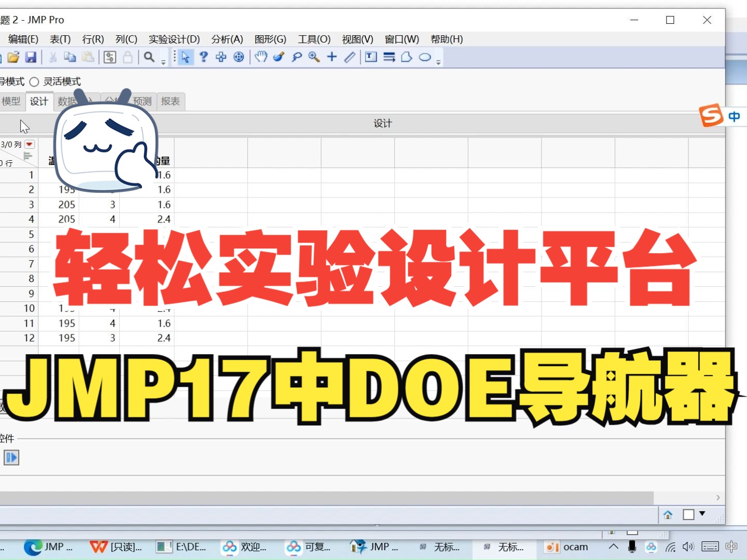This screenshot has width=747, height=560.
Task: Open the dropdown beside status bar checkbox
Action: pyautogui.click(x=702, y=513)
